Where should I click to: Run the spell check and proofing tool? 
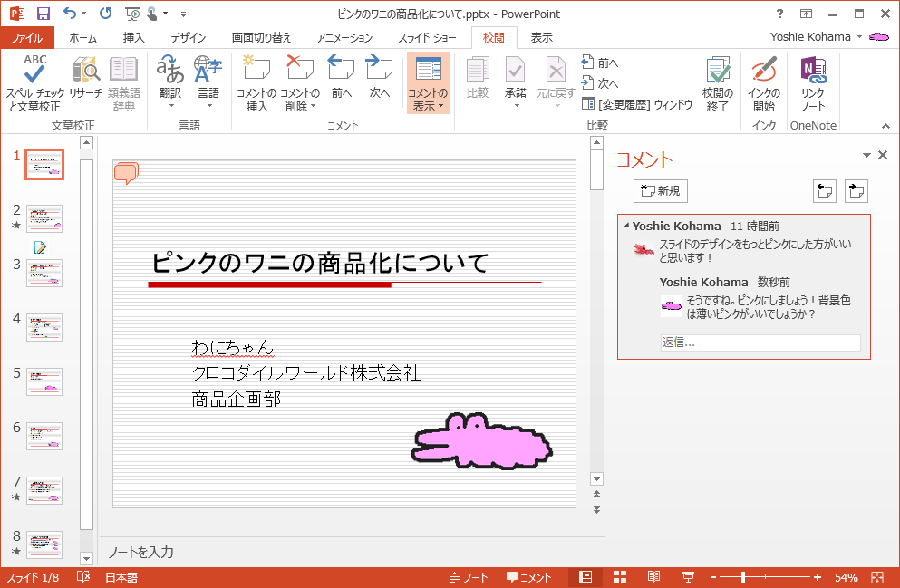click(x=34, y=83)
